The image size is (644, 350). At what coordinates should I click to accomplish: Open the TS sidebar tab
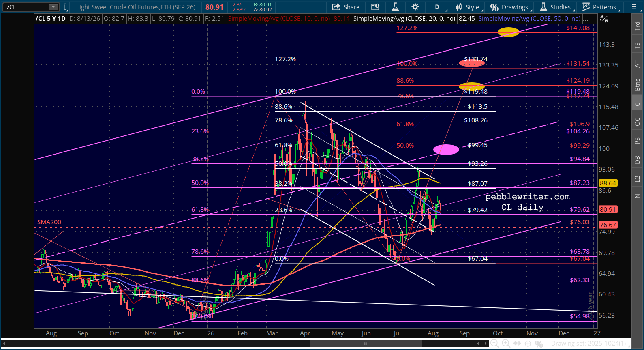pyautogui.click(x=638, y=46)
